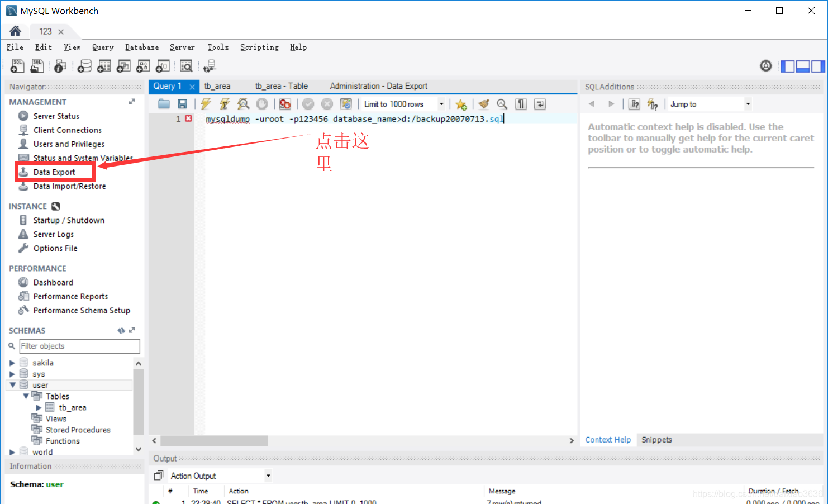The image size is (828, 504).
Task: Toggle invisible characters pilcrow icon
Action: (521, 104)
